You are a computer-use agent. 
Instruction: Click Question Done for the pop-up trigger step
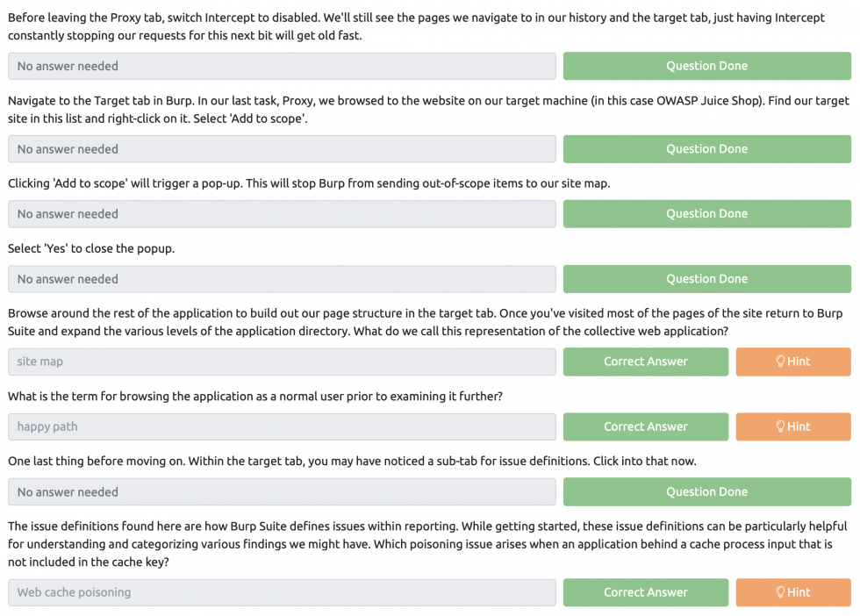click(707, 214)
